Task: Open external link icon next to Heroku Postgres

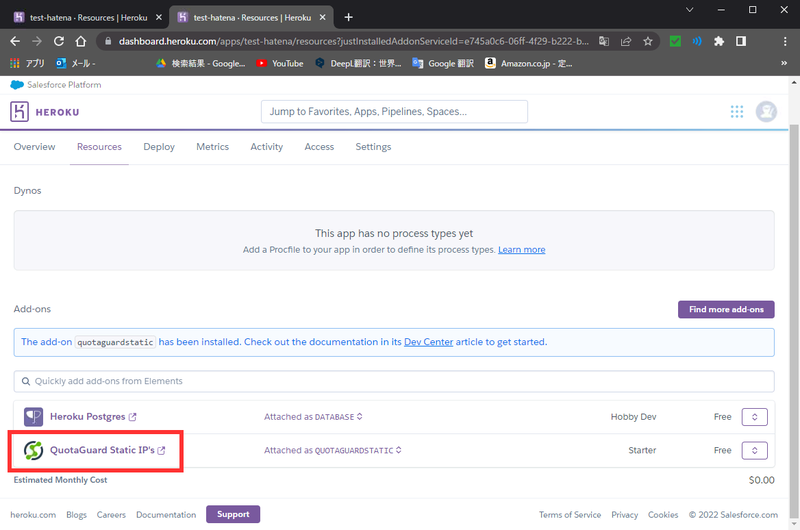Action: click(133, 417)
